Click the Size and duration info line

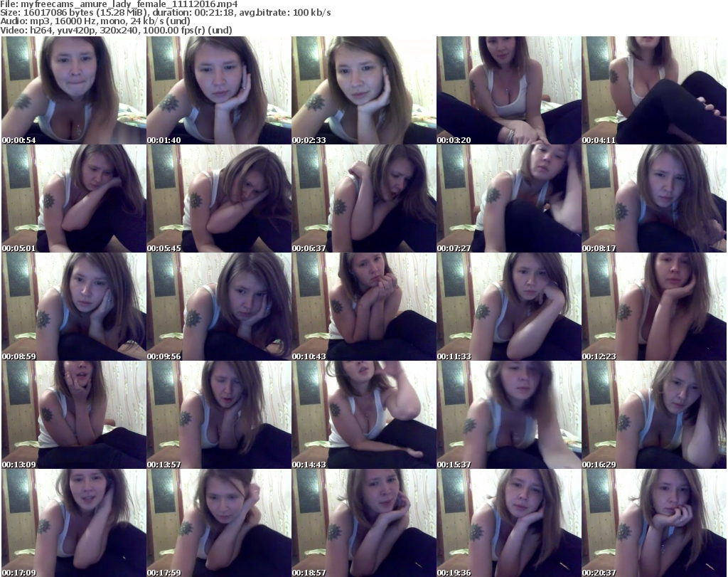[165, 13]
